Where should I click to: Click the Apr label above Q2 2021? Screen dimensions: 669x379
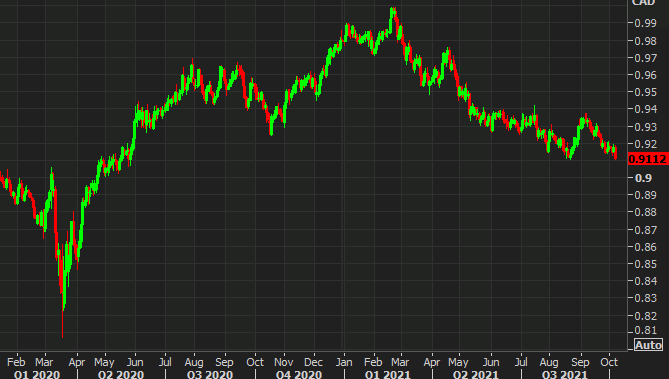click(432, 362)
